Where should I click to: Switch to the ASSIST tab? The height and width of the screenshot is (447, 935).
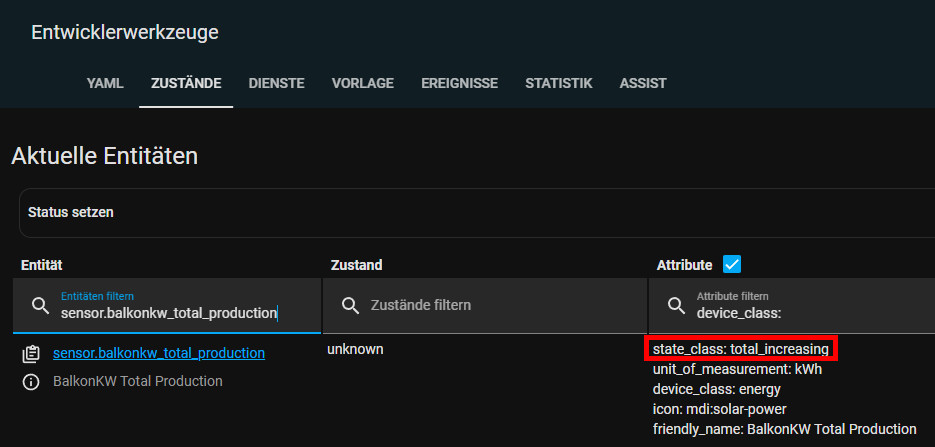[643, 83]
